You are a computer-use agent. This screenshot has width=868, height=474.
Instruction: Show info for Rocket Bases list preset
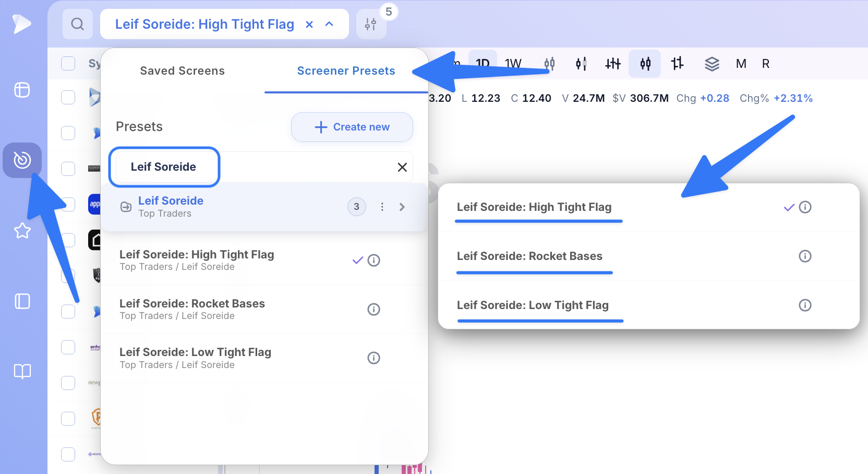[373, 309]
